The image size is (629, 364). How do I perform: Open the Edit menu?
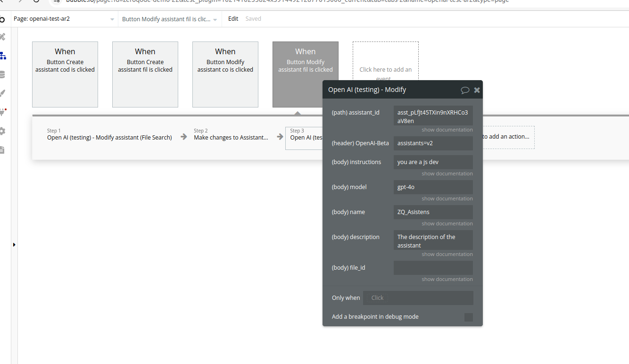pos(233,19)
